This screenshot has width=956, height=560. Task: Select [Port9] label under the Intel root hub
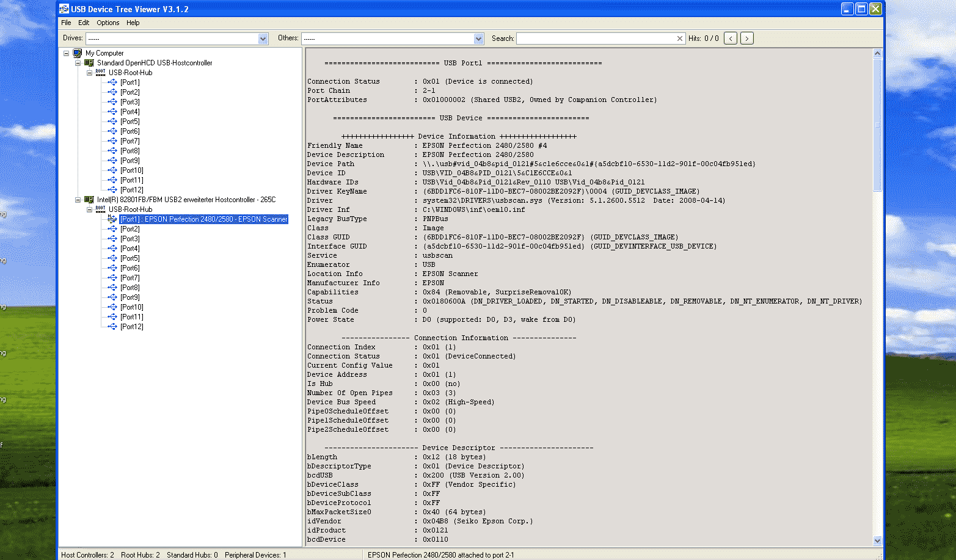pos(130,297)
